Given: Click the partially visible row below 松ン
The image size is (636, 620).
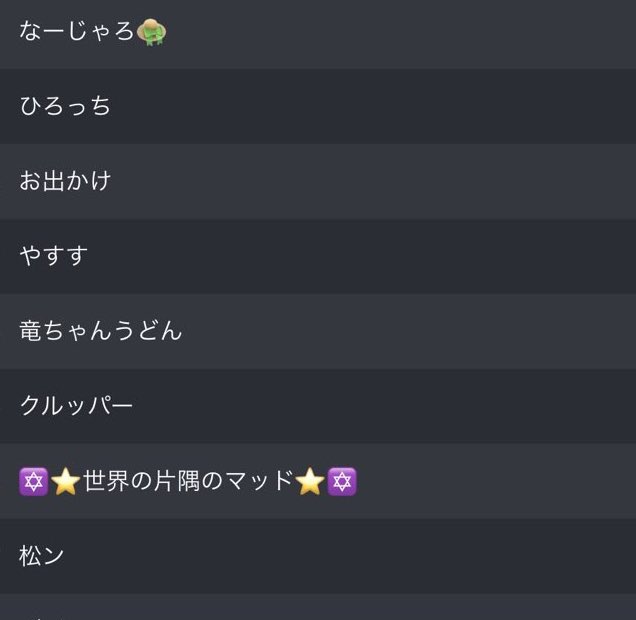Looking at the screenshot, I should tap(318, 608).
